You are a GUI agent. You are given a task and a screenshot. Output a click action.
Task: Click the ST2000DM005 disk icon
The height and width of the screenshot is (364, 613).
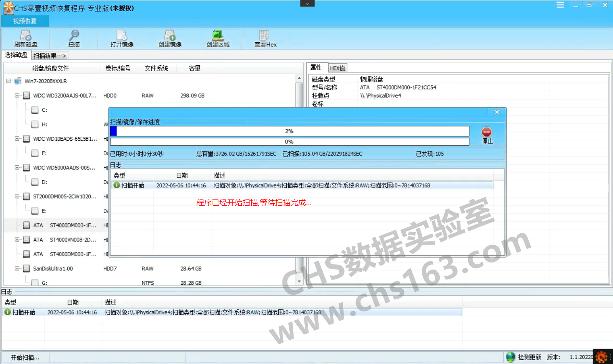27,196
